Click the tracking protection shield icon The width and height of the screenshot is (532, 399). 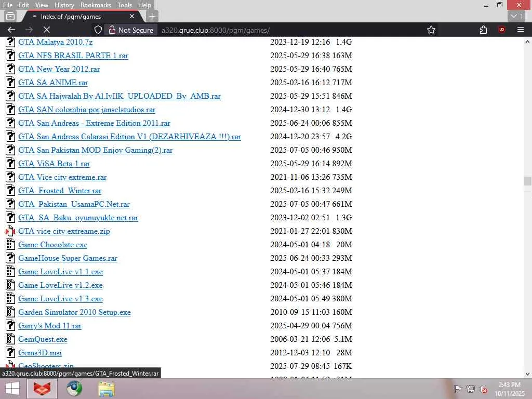[98, 30]
